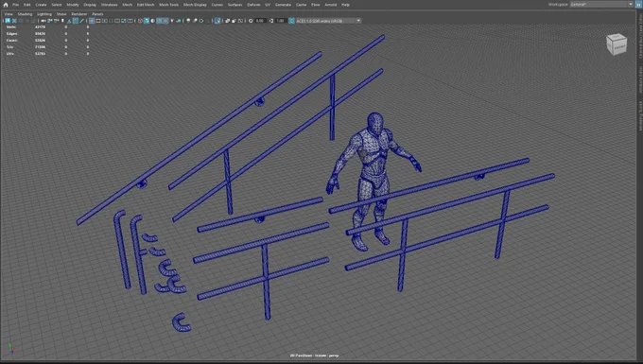Toggle Isolate Select icon
The height and width of the screenshot is (364, 643).
[217, 21]
